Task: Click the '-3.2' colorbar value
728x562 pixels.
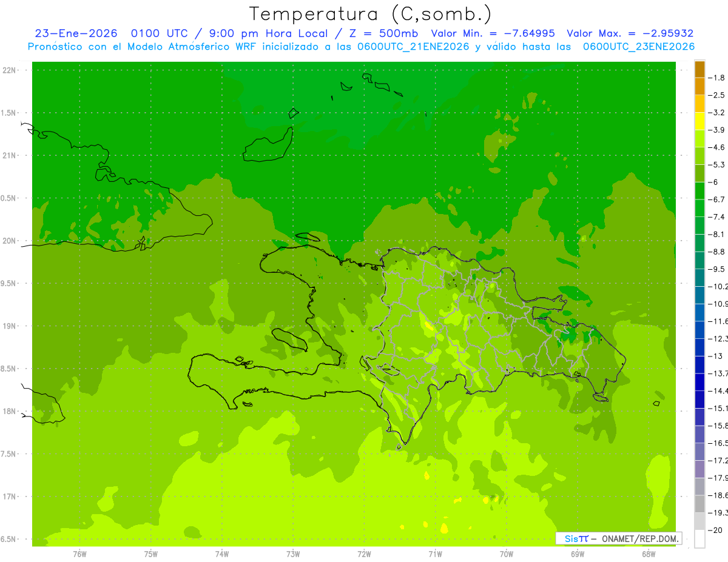Action: 716,113
